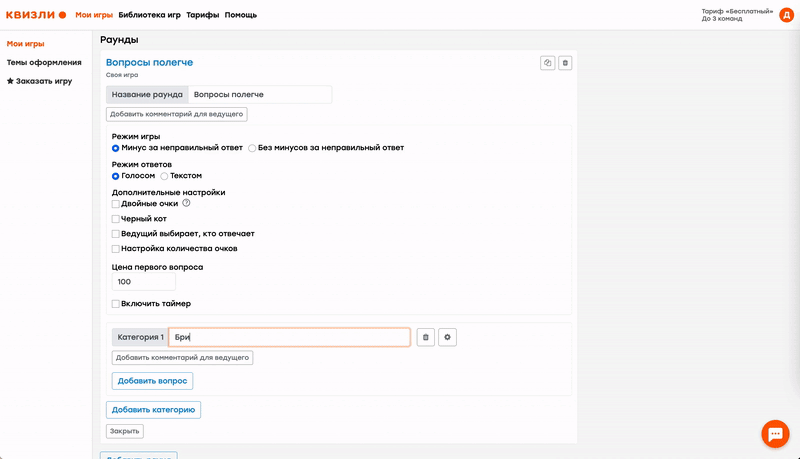Open Темы оформления in the sidebar
The image size is (800, 459).
point(44,62)
